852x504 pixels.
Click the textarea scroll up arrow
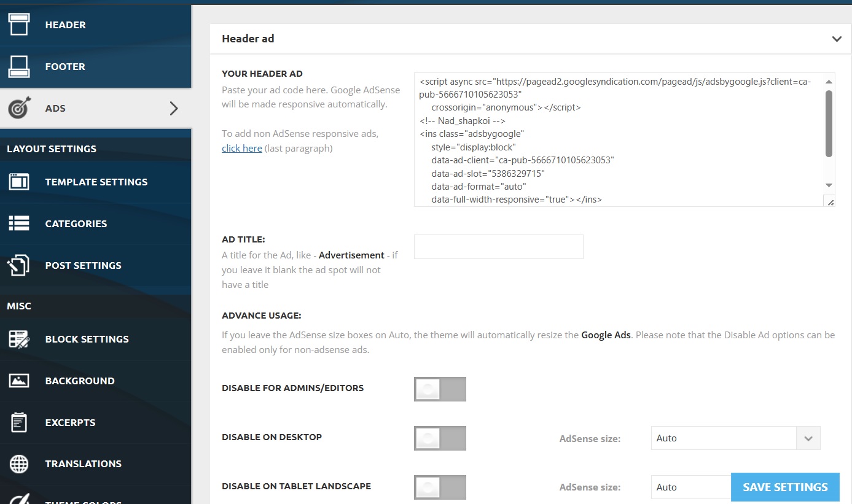pos(829,82)
